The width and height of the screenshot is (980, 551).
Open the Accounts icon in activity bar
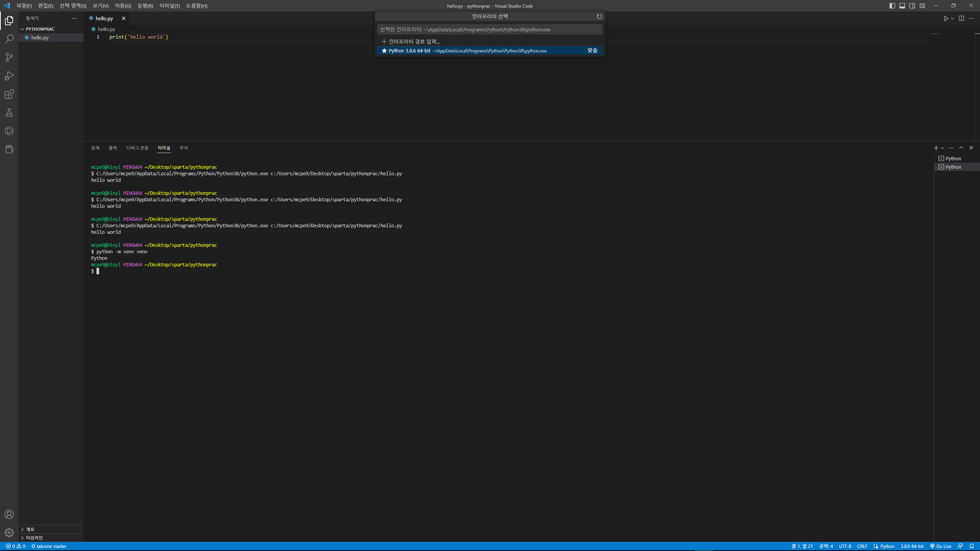click(9, 514)
